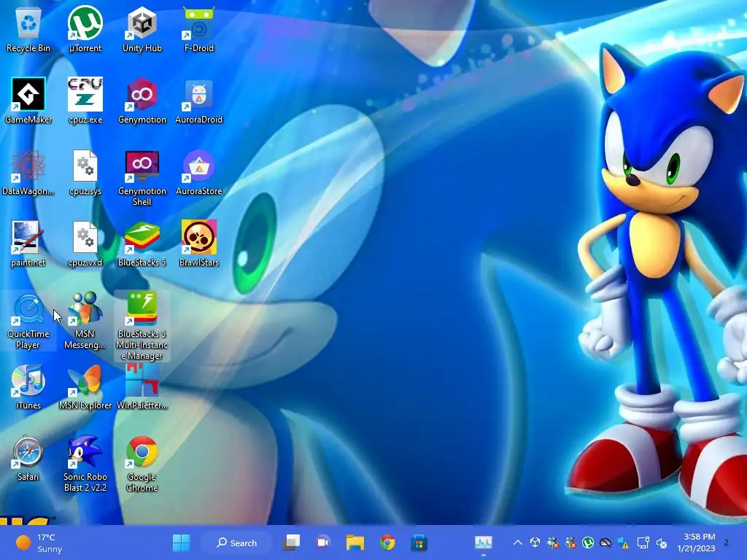Image resolution: width=747 pixels, height=560 pixels.
Task: Select the cpuz.sys file icon
Action: (x=85, y=172)
